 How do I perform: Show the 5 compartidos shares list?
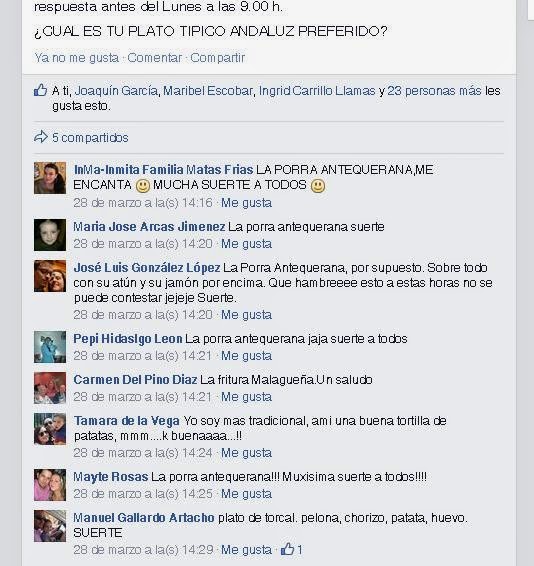coord(90,138)
